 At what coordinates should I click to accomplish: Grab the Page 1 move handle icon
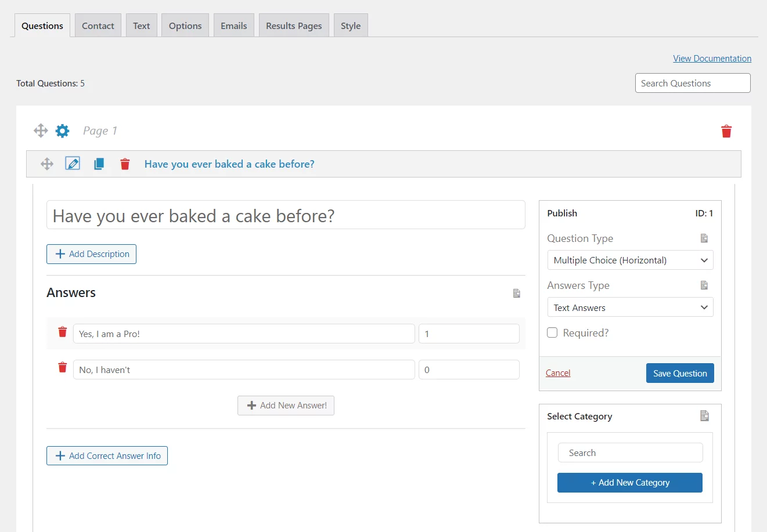pyautogui.click(x=41, y=131)
